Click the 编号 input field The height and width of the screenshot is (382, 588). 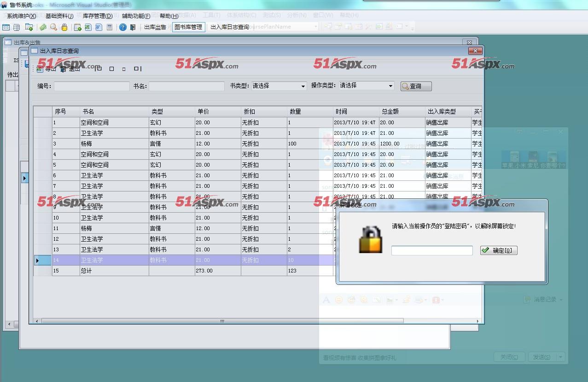coord(92,86)
